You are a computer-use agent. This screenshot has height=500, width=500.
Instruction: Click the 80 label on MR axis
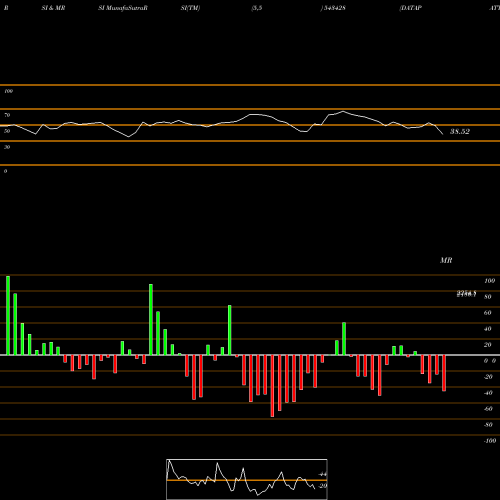point(488,297)
